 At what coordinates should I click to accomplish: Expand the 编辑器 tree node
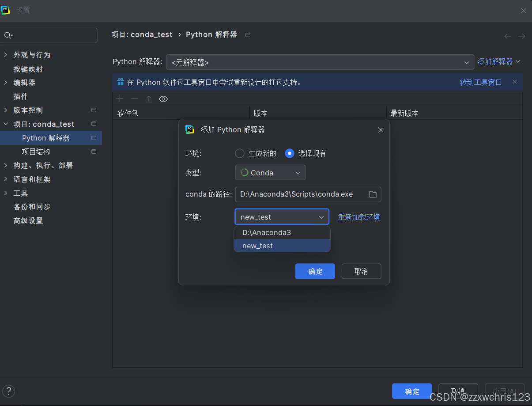pyautogui.click(x=6, y=83)
